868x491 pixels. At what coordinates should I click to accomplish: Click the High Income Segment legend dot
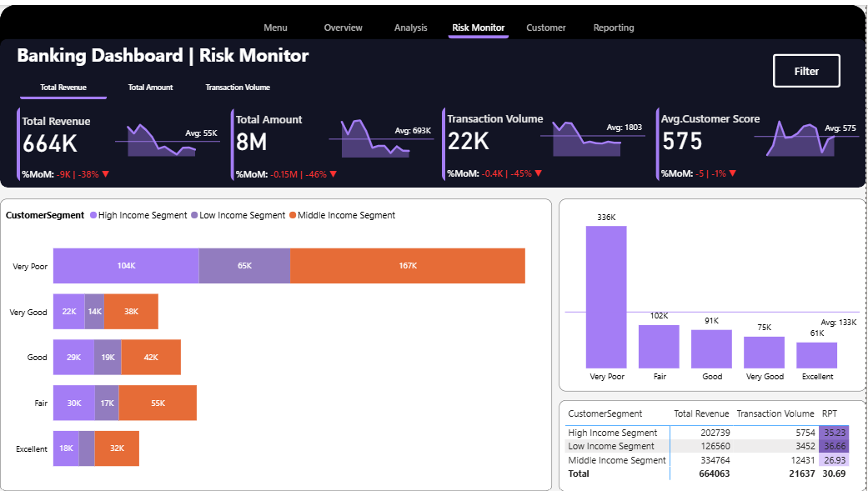[x=93, y=215]
